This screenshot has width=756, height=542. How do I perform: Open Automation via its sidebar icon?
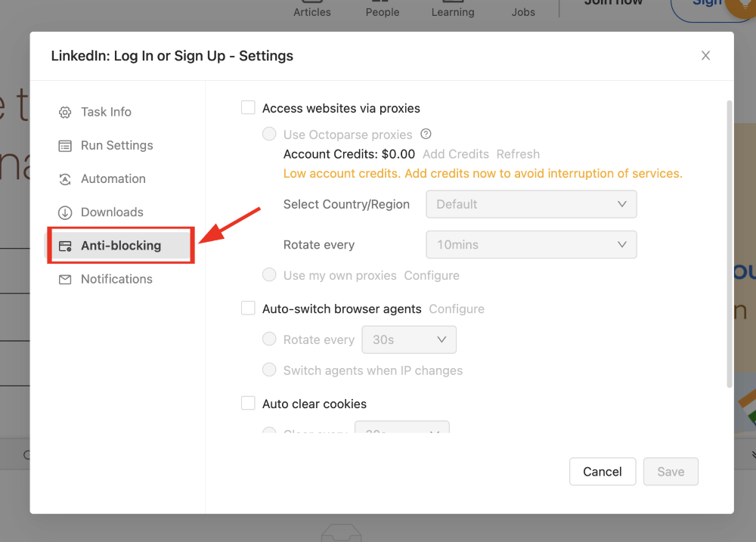coord(65,178)
